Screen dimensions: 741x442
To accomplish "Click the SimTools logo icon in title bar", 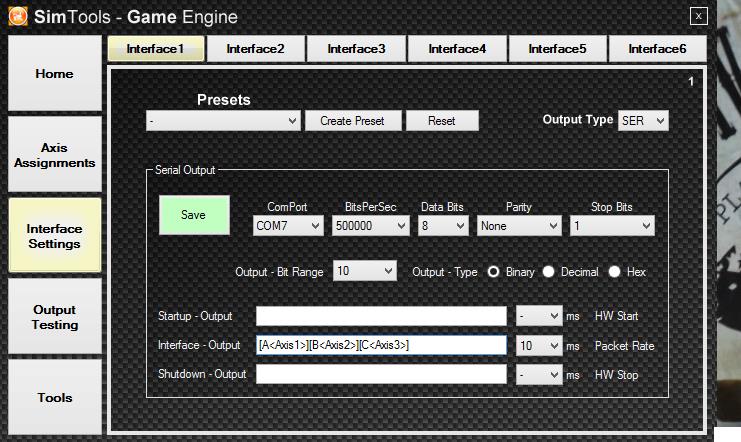I will click(x=18, y=17).
